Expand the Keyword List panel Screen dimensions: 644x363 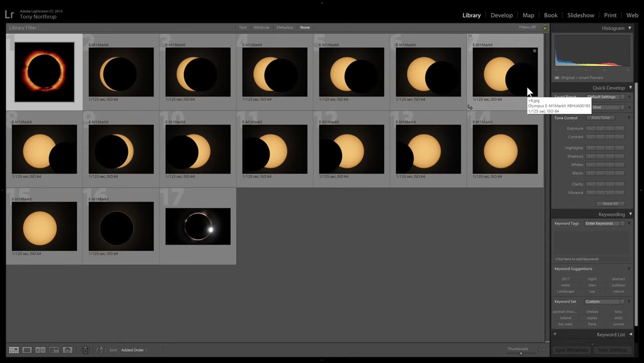click(630, 334)
